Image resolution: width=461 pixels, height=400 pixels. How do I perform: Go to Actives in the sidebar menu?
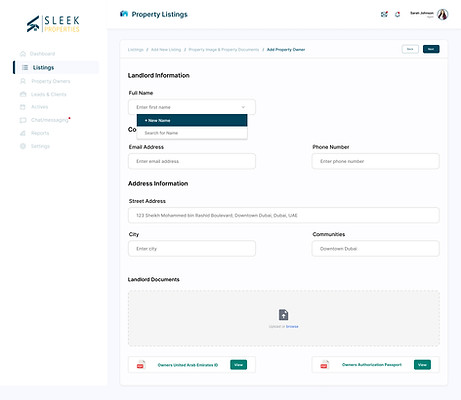point(39,107)
